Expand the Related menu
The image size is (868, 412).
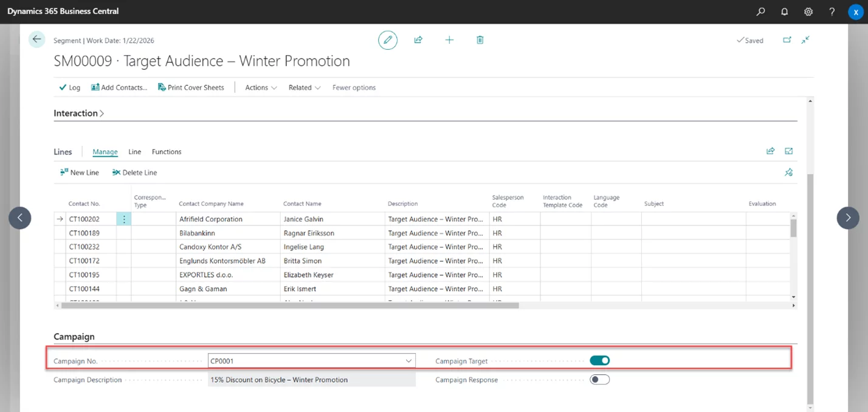(x=304, y=88)
